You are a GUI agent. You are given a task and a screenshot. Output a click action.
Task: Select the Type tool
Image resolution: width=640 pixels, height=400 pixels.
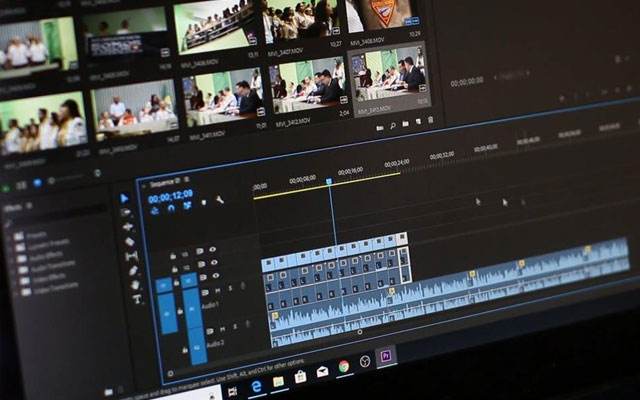point(137,298)
